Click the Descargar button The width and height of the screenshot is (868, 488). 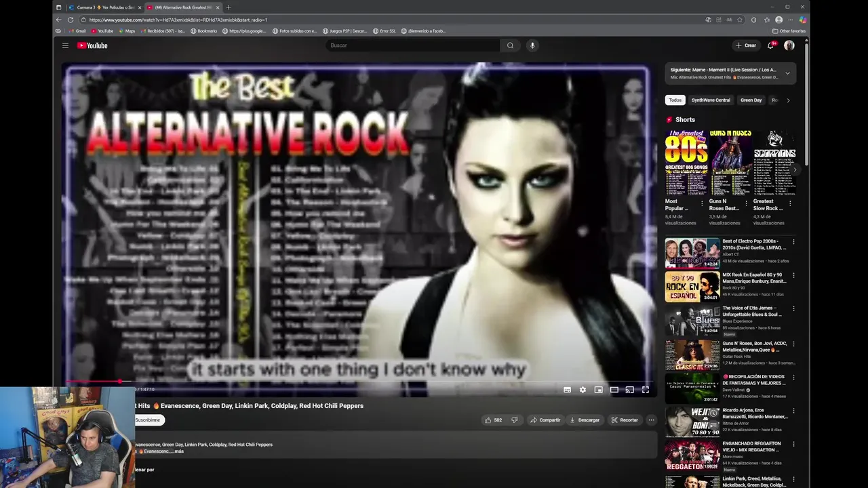tap(585, 420)
